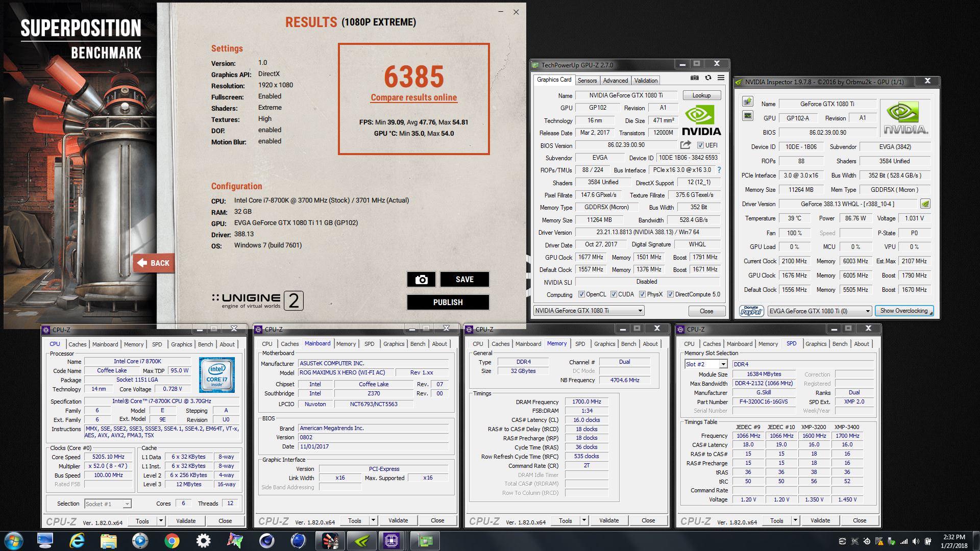Save the Superposition benchmark result

(464, 279)
